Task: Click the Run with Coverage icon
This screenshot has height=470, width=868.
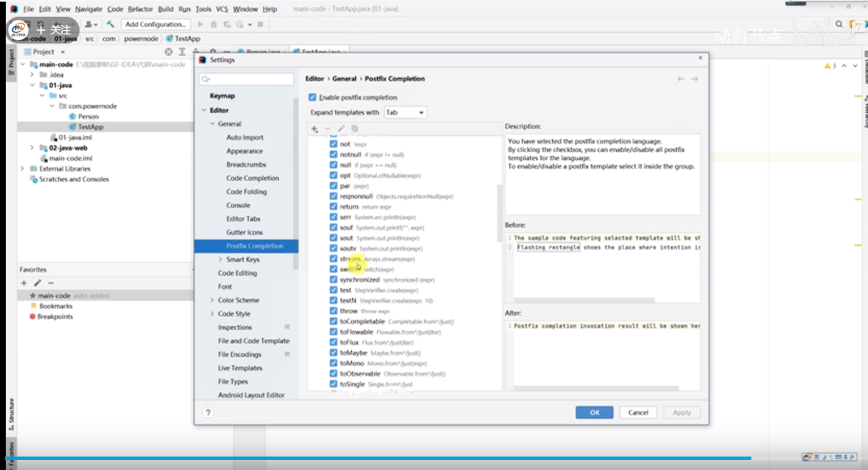Action: [x=227, y=24]
